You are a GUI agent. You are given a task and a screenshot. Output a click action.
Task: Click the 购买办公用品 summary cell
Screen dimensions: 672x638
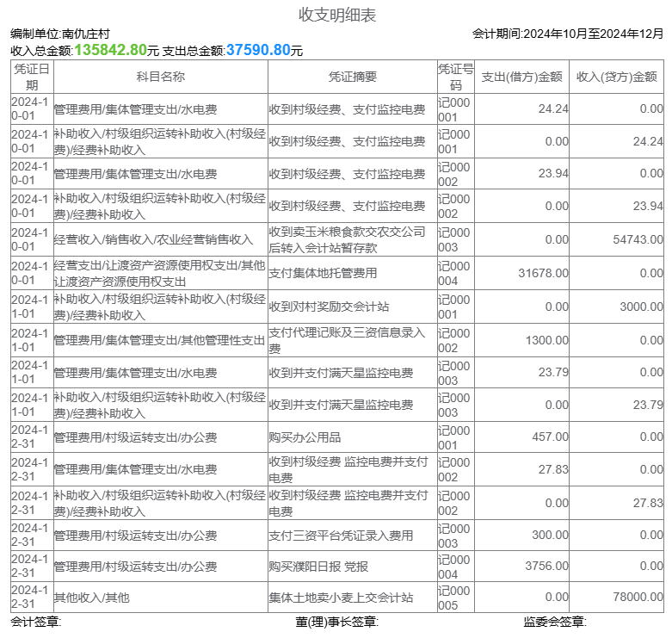pos(305,437)
